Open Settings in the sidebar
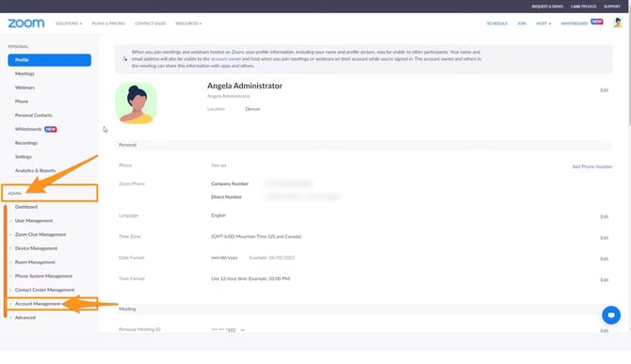Image resolution: width=631 pixels, height=364 pixels. 23,157
